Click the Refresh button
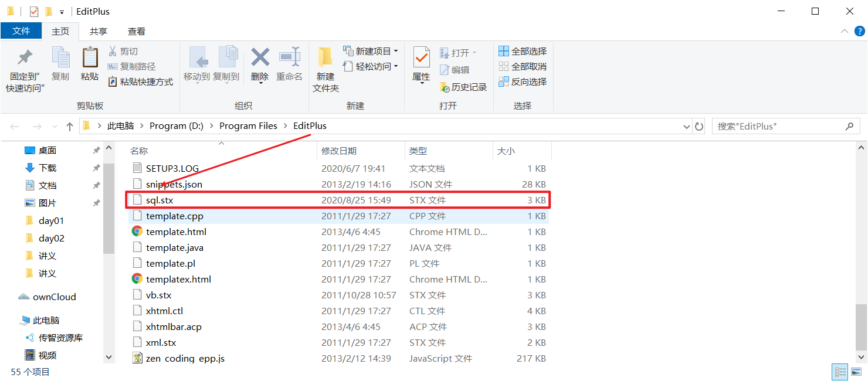The image size is (868, 381). 699,127
